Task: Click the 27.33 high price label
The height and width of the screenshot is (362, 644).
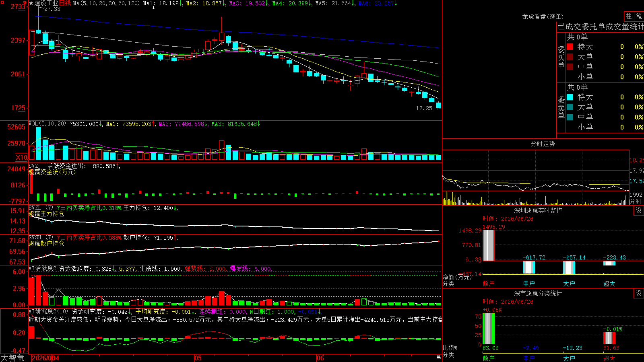Action: pyautogui.click(x=52, y=9)
